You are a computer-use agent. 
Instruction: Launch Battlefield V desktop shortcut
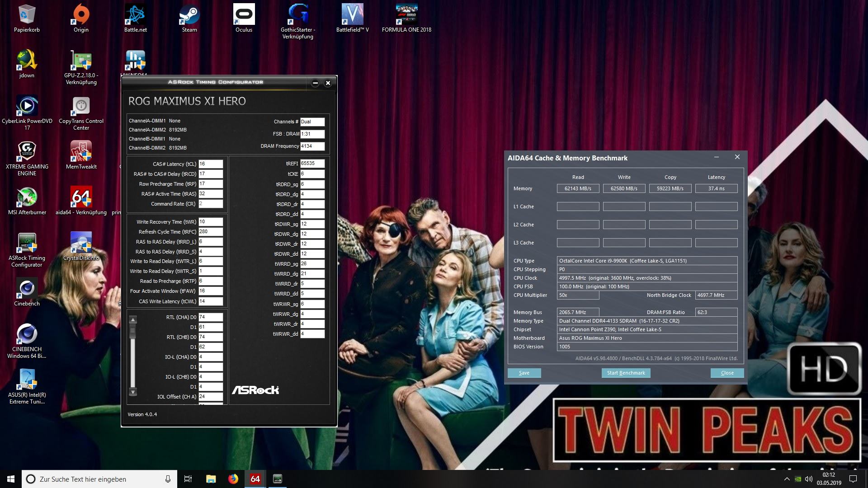(x=352, y=19)
